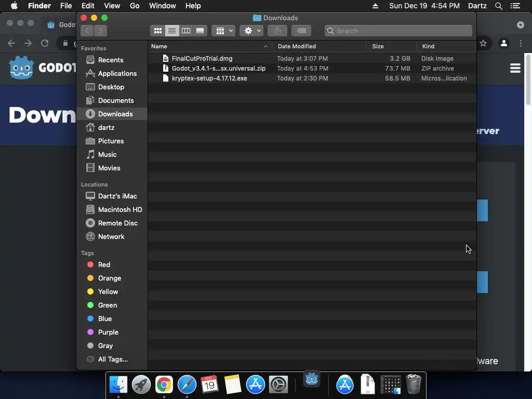Filter by the Yellow tag
The width and height of the screenshot is (532, 399).
pos(112,292)
